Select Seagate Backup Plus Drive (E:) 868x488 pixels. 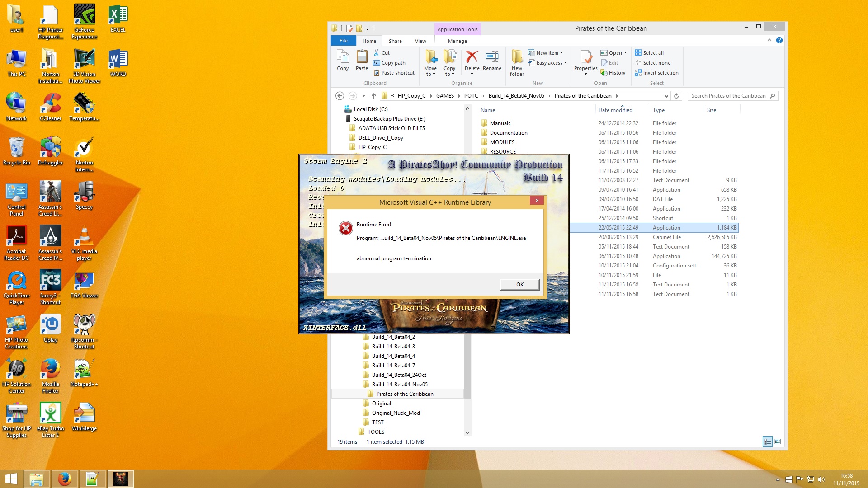(x=389, y=119)
